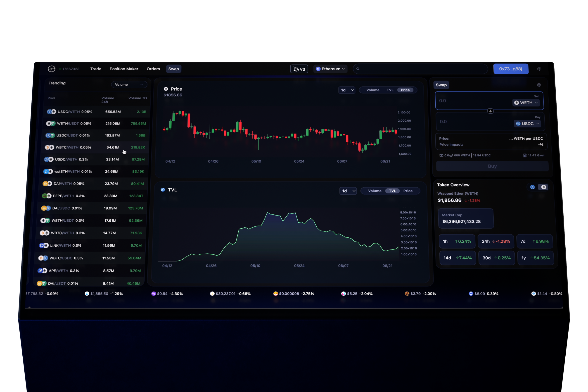Screen dimensions: 588x392
Task: Click the WETH token icon beside the Price header
Action: tap(166, 89)
